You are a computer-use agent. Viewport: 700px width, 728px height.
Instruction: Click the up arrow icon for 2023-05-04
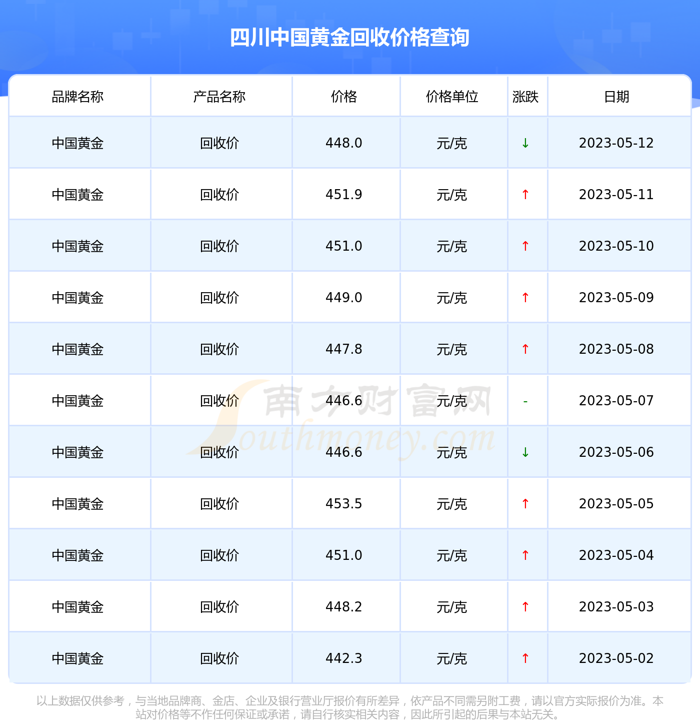click(525, 555)
